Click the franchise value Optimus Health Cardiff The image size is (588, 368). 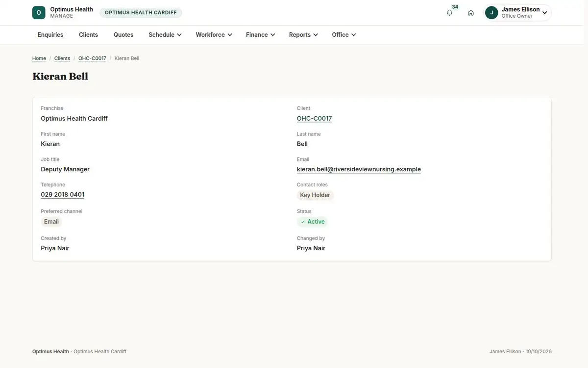click(74, 119)
